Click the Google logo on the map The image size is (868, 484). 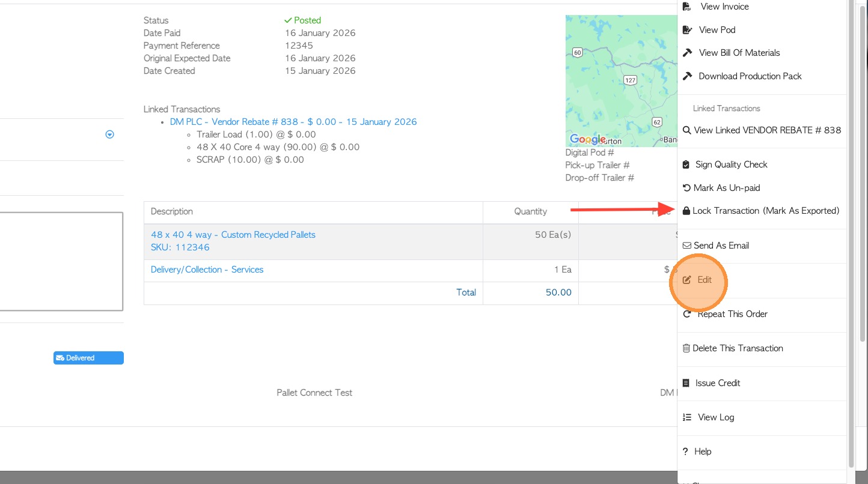(588, 139)
